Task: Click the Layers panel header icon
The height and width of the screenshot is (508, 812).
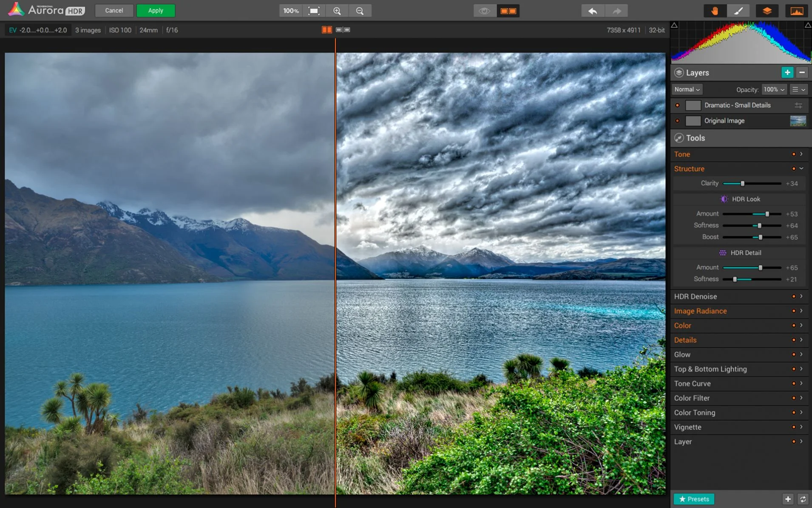Action: coord(679,73)
